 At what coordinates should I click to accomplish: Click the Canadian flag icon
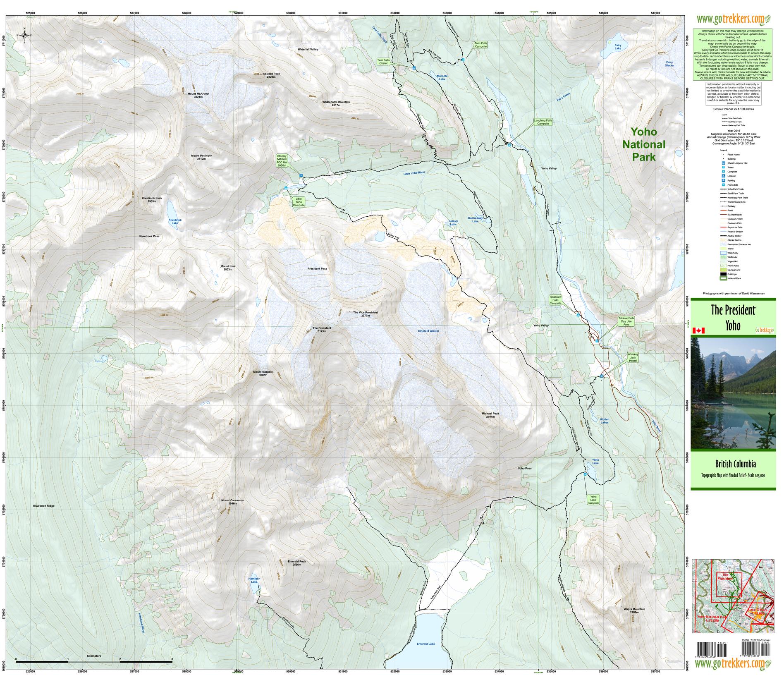tap(698, 330)
